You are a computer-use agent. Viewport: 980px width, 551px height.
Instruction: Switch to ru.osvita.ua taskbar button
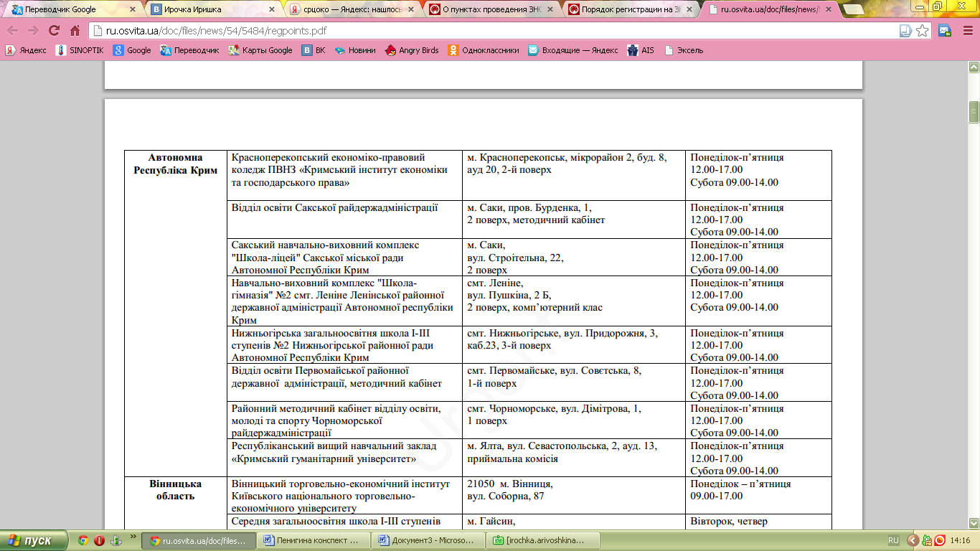(x=199, y=540)
